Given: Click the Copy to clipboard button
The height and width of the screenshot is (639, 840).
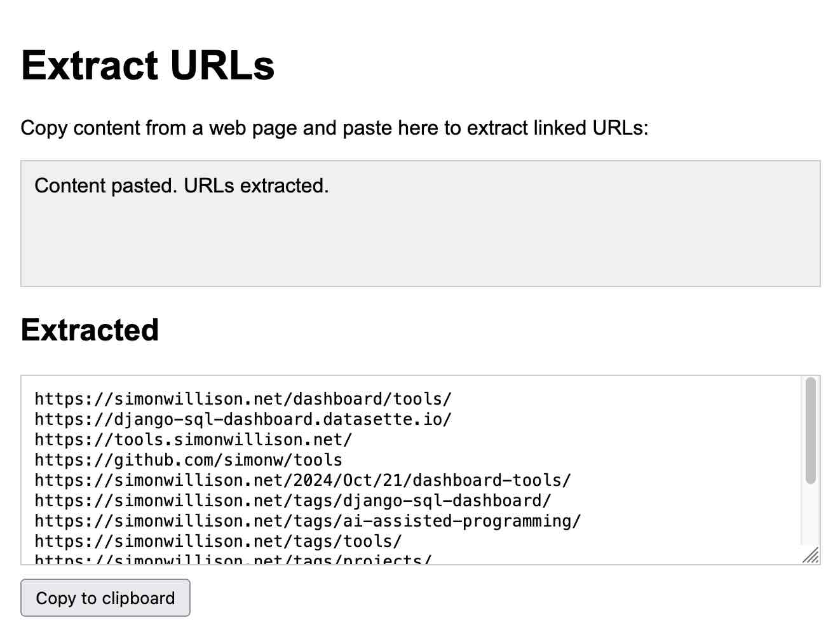Looking at the screenshot, I should [105, 598].
